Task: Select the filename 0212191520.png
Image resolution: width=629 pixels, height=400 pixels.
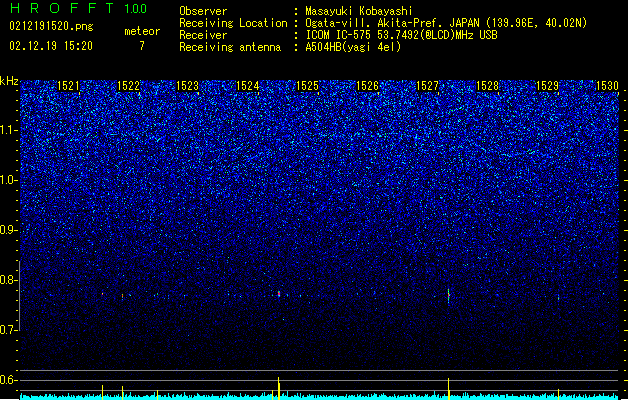Action: tap(51, 26)
